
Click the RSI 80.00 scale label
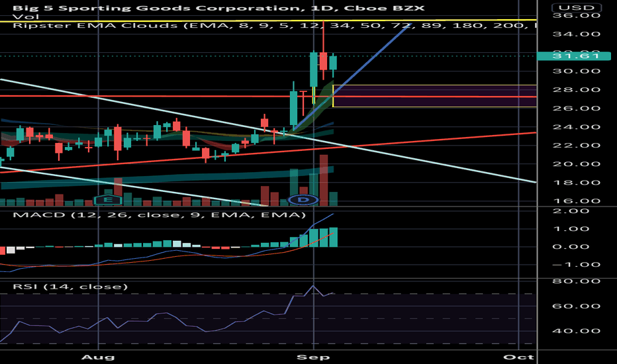577,281
